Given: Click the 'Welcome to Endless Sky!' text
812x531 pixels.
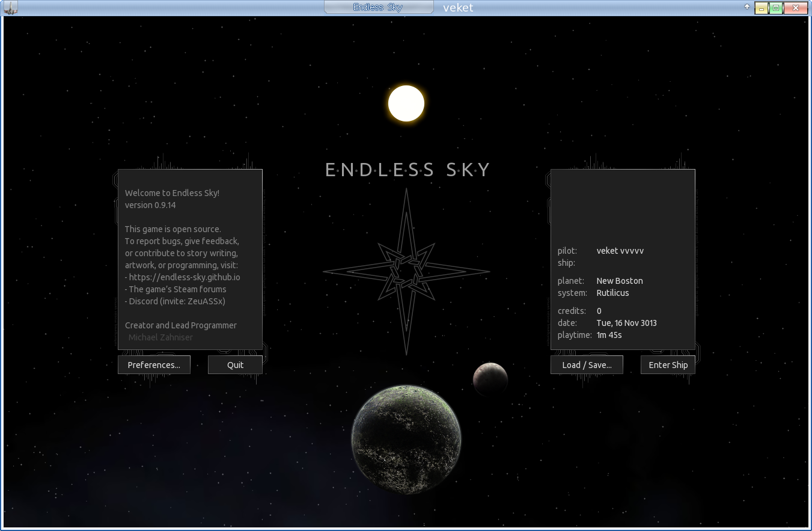Looking at the screenshot, I should click(172, 193).
